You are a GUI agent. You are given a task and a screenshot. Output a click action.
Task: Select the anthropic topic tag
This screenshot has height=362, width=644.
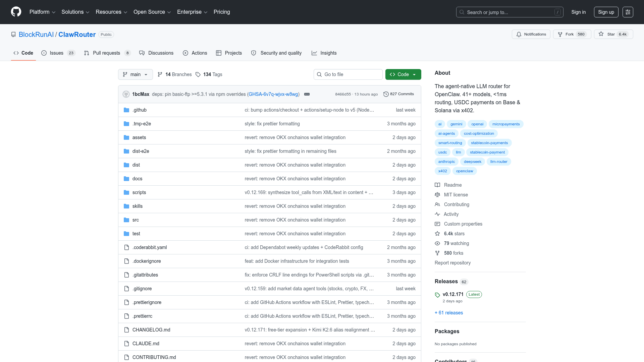tap(446, 162)
